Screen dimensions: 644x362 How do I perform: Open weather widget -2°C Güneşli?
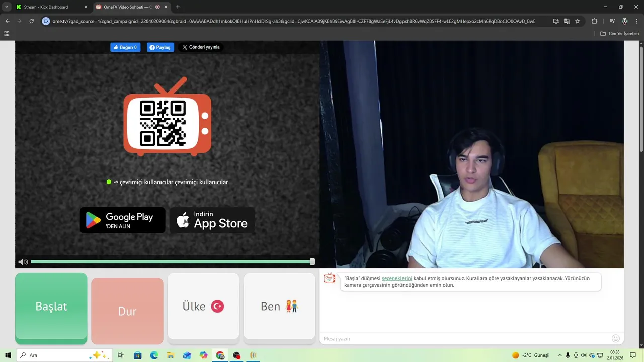click(x=531, y=355)
